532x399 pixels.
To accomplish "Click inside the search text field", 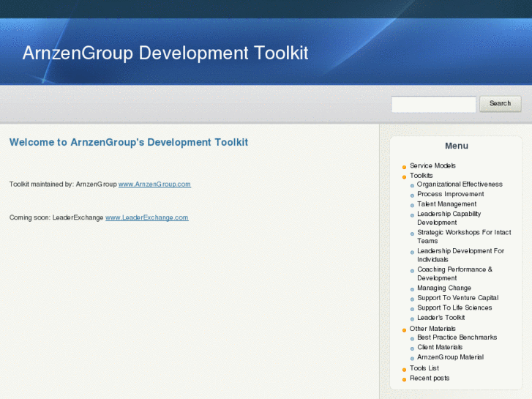I will coord(433,105).
